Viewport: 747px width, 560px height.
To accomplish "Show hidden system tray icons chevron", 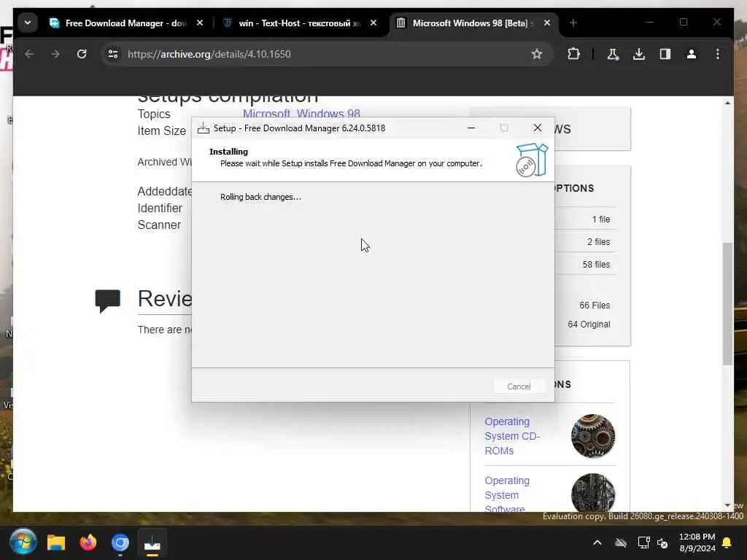I will (597, 542).
